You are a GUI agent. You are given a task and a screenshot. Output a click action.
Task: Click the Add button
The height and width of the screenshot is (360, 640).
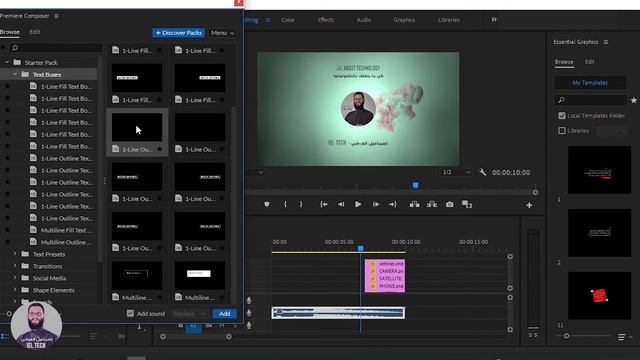[x=224, y=313]
